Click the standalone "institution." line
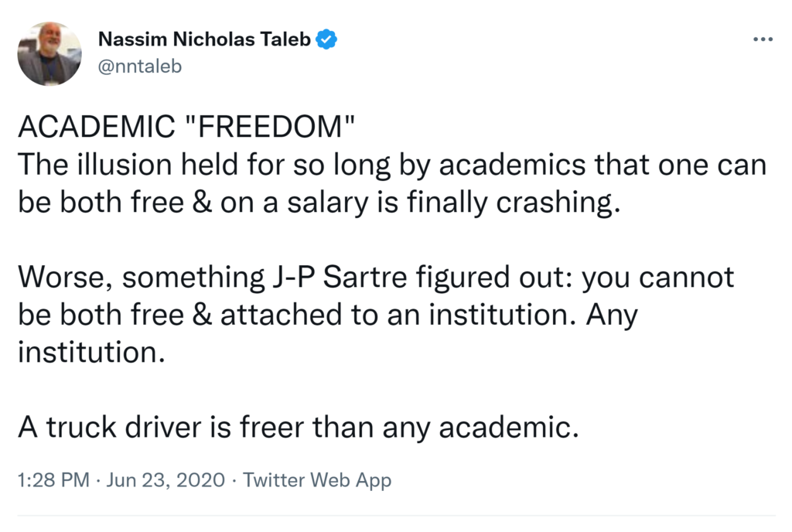The height and width of the screenshot is (532, 792). 91,353
